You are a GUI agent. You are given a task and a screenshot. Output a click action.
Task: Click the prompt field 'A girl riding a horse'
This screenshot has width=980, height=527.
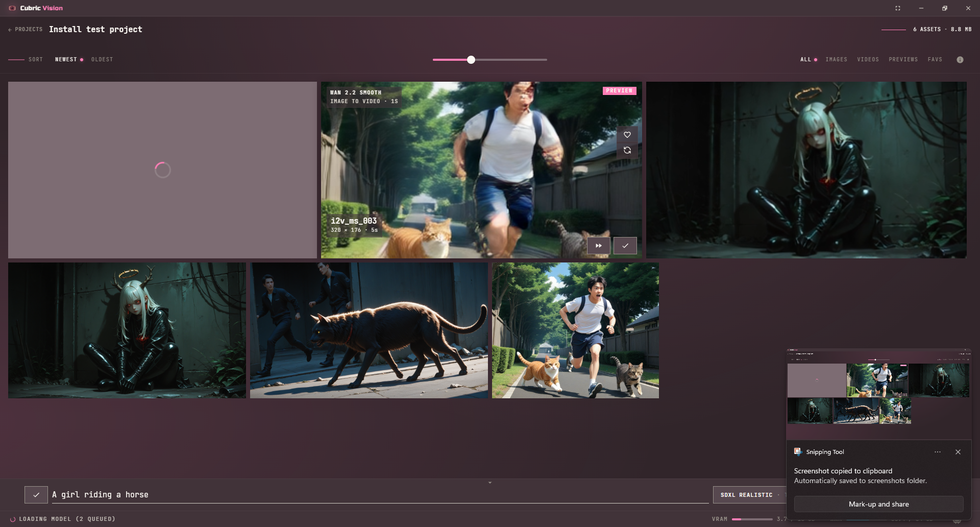(380, 495)
